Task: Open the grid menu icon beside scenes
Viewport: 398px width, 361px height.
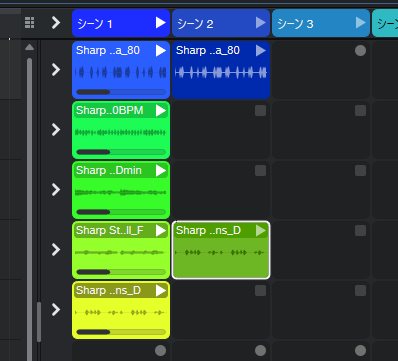Action: (x=29, y=23)
